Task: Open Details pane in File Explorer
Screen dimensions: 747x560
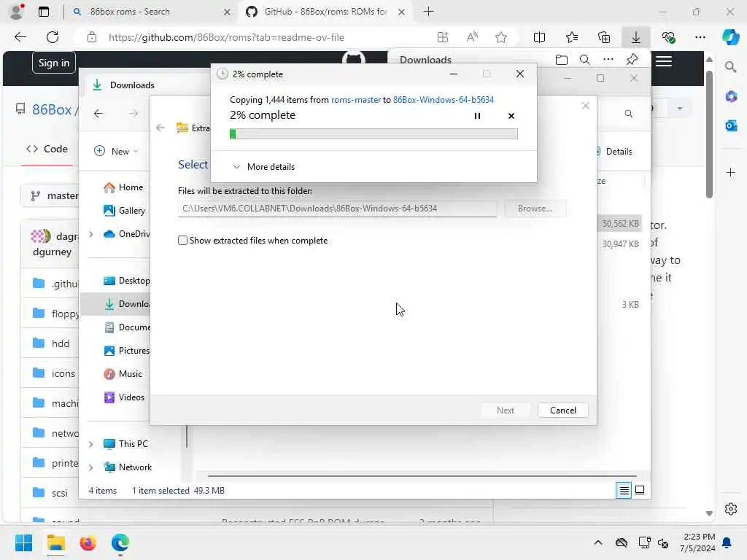Action: click(x=614, y=152)
